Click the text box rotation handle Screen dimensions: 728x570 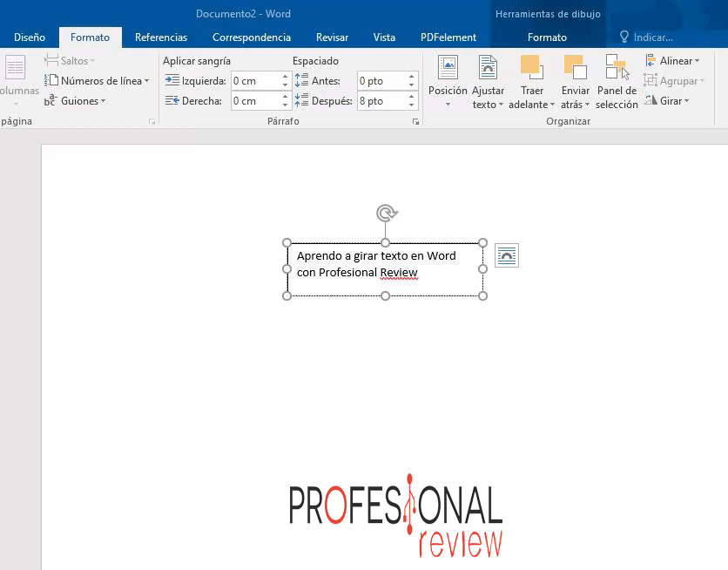[x=387, y=214]
